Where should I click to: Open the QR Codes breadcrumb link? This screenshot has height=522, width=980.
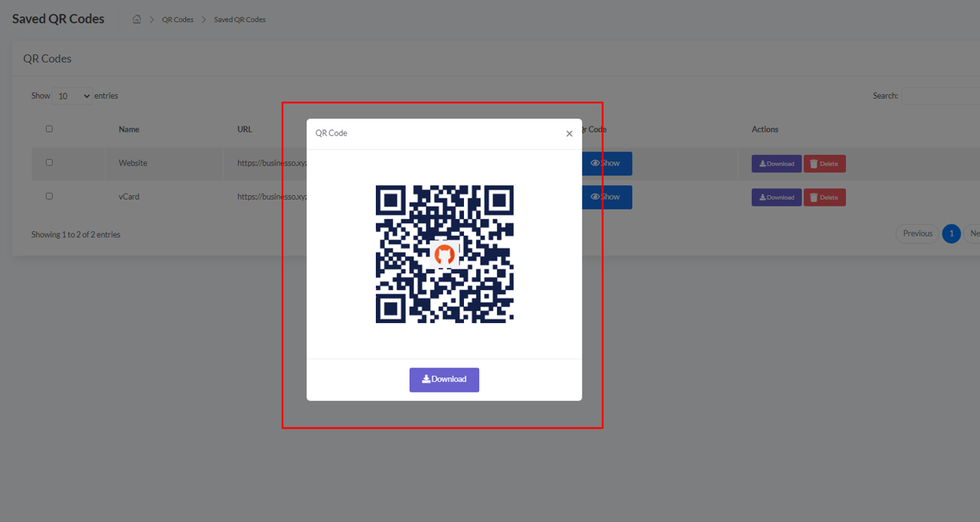[x=178, y=19]
